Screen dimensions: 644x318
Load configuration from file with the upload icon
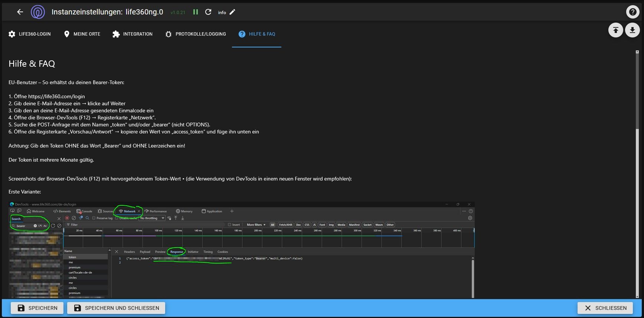[x=615, y=30]
